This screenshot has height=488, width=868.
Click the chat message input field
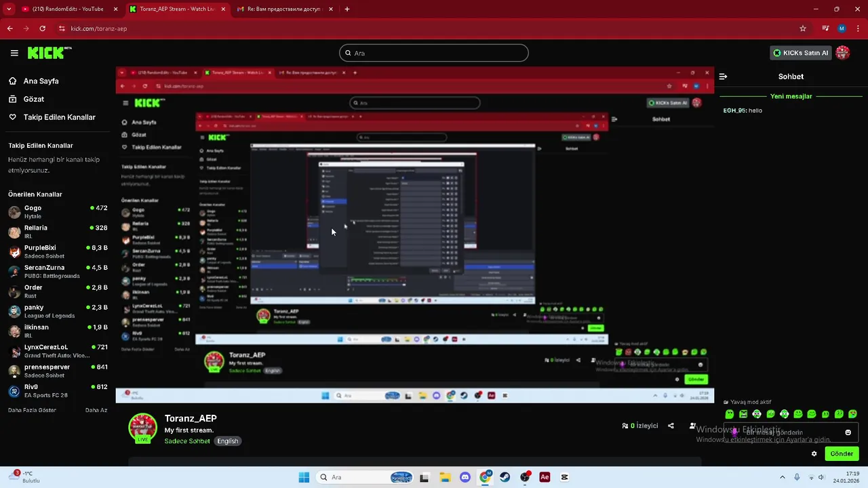point(791,432)
